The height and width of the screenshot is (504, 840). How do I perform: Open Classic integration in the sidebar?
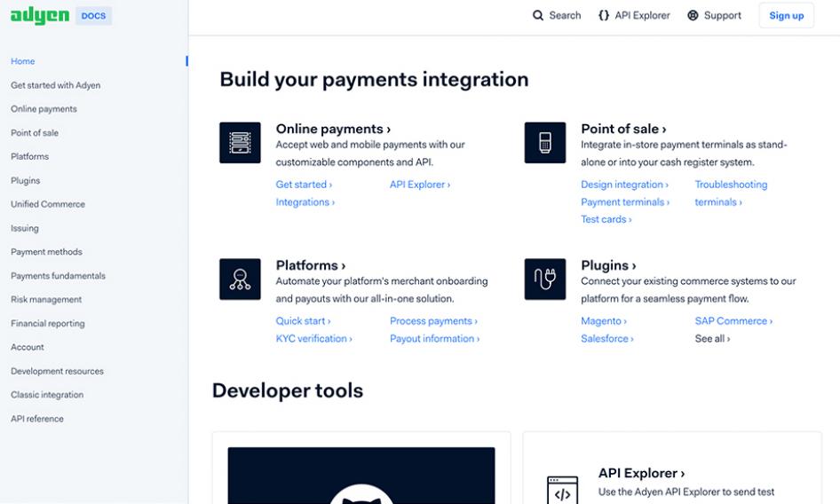tap(47, 395)
